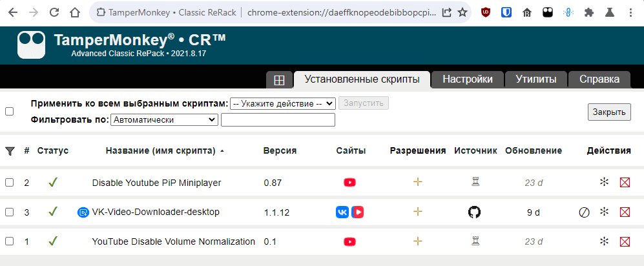
Task: Open the VK-Video-Downloader-desktop script
Action: pyautogui.click(x=156, y=212)
